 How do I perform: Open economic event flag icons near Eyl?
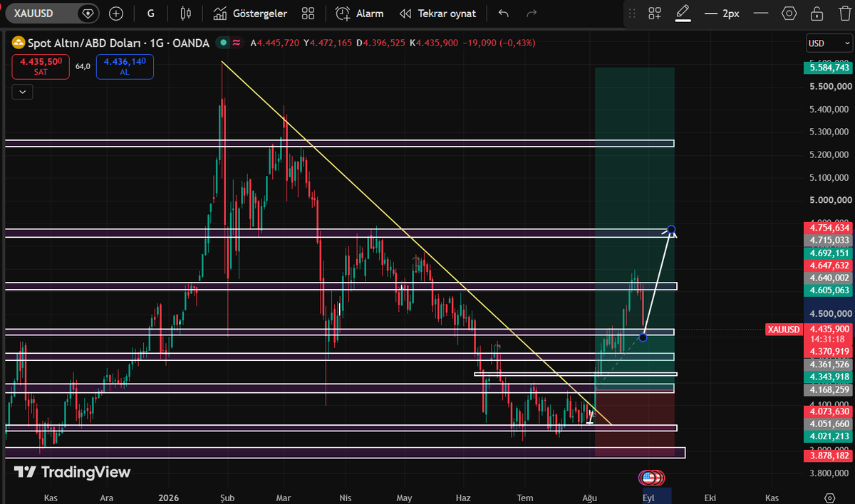(652, 478)
